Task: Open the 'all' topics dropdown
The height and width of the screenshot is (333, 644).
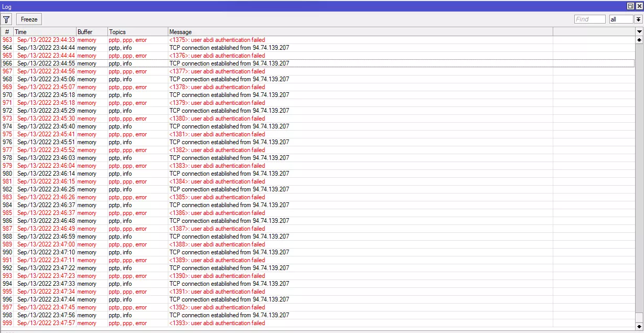Action: click(621, 19)
